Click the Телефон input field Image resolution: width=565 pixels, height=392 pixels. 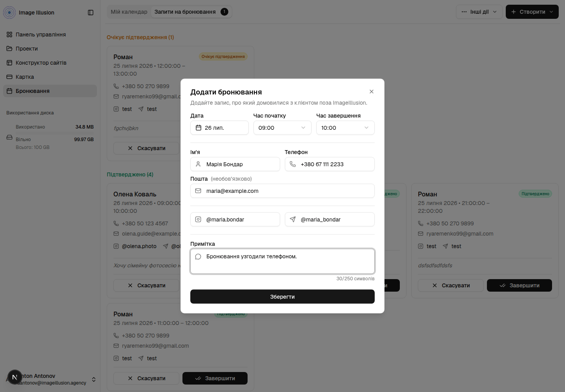point(330,164)
